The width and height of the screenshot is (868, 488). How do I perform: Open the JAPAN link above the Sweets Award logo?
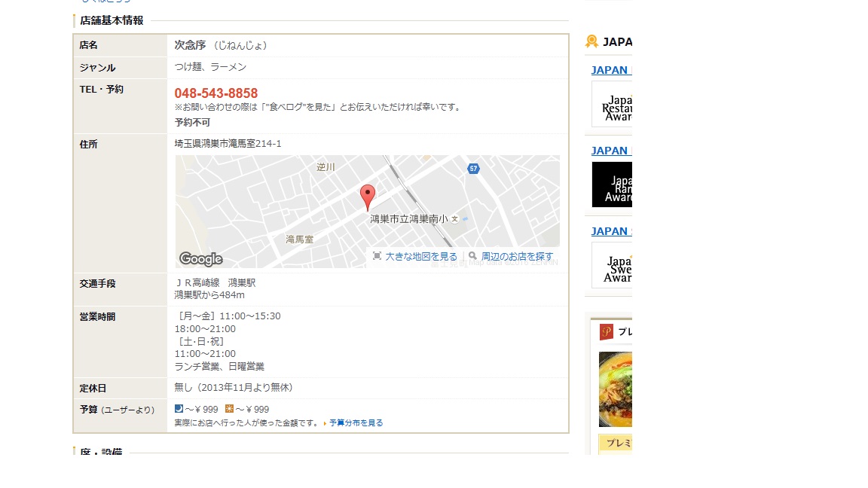(611, 231)
